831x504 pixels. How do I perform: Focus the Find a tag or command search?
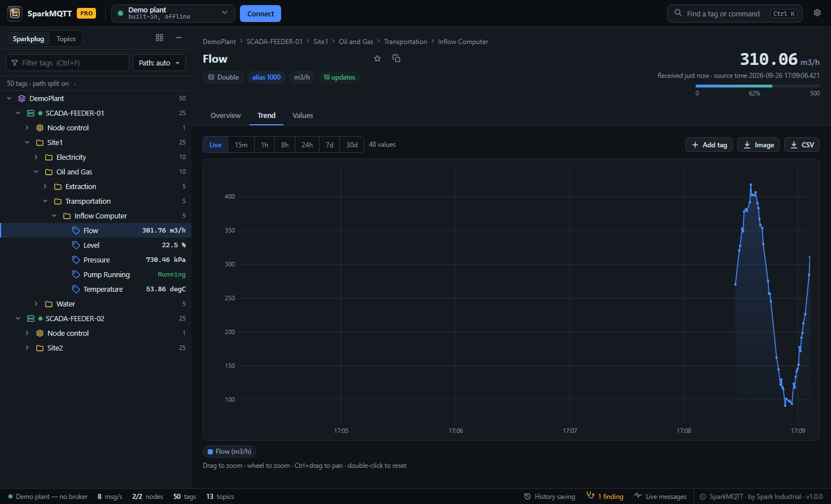(734, 14)
